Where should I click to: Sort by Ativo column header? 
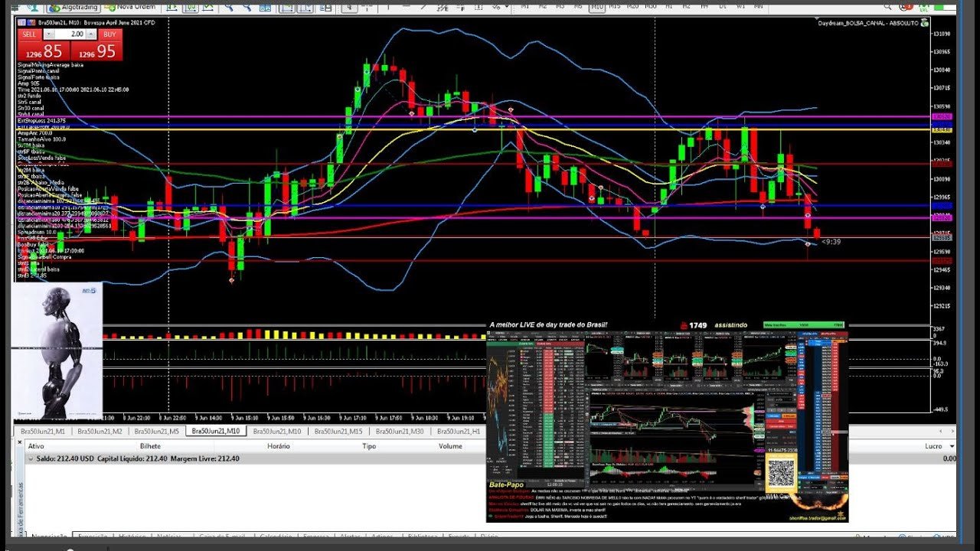pos(36,446)
